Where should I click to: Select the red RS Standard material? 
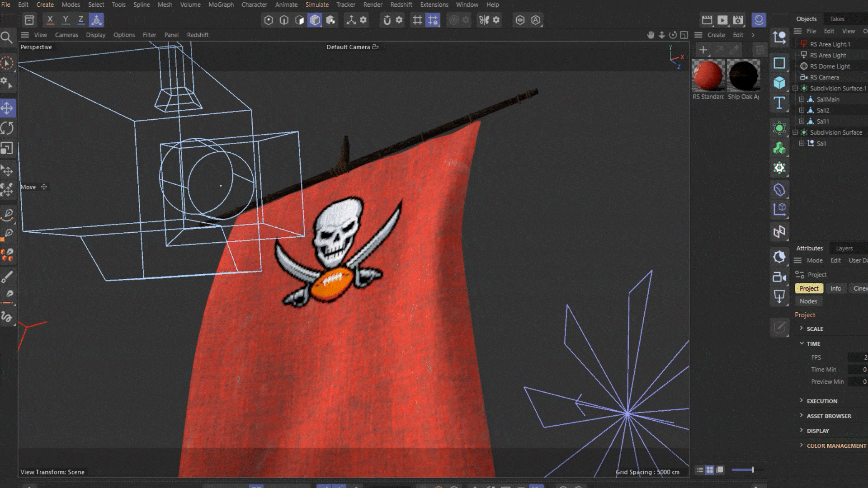(x=708, y=75)
